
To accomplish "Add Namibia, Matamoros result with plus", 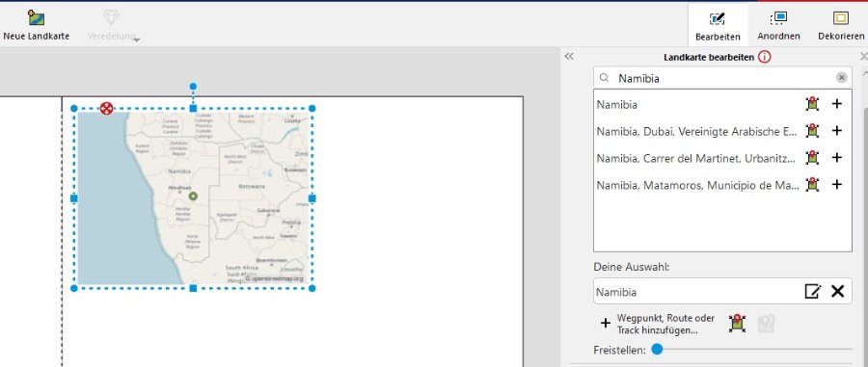I will pyautogui.click(x=837, y=184).
